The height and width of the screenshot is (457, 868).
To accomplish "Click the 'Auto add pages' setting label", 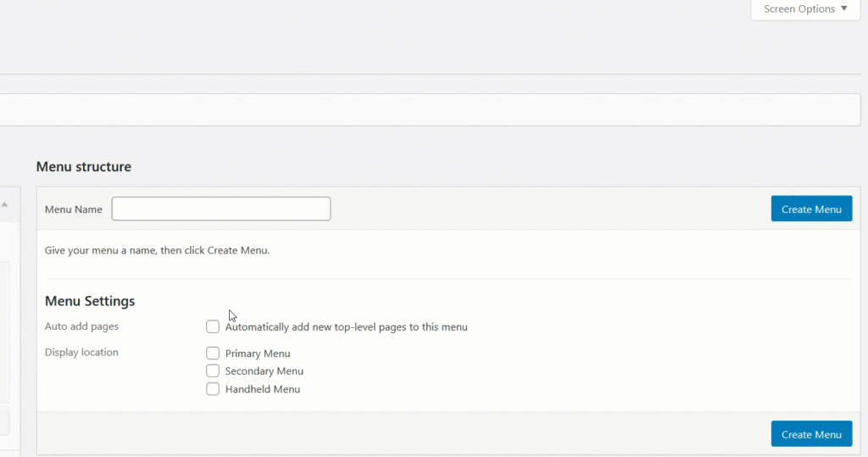I will point(81,326).
